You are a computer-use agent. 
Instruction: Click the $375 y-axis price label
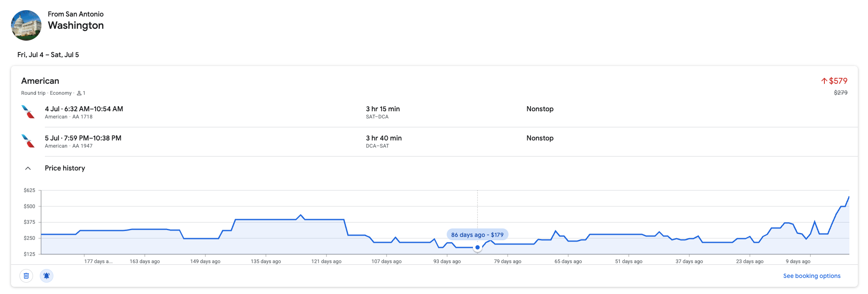point(30,222)
